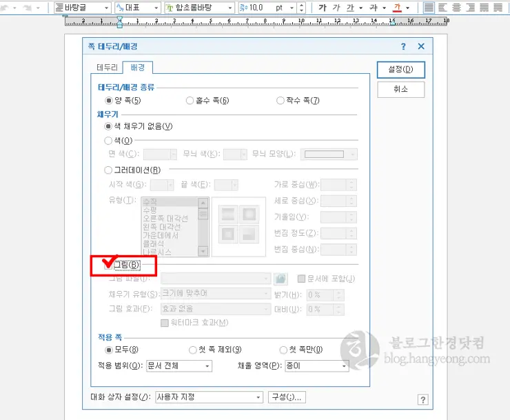Click the browse picture file icon
The image size is (510, 420).
point(280,279)
